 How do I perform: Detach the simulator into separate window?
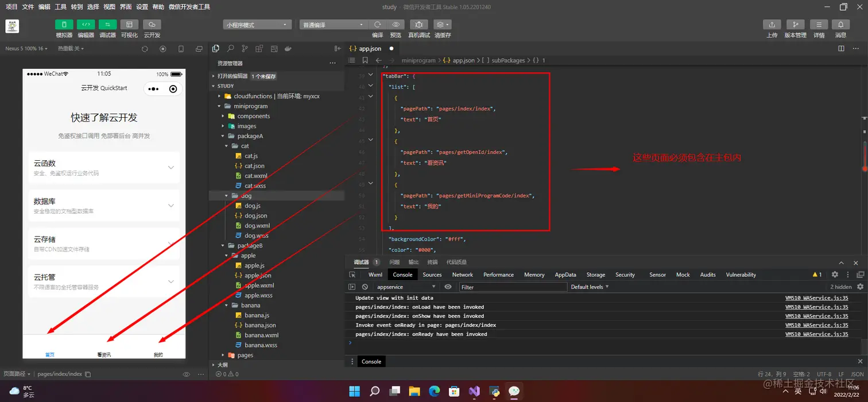click(199, 49)
